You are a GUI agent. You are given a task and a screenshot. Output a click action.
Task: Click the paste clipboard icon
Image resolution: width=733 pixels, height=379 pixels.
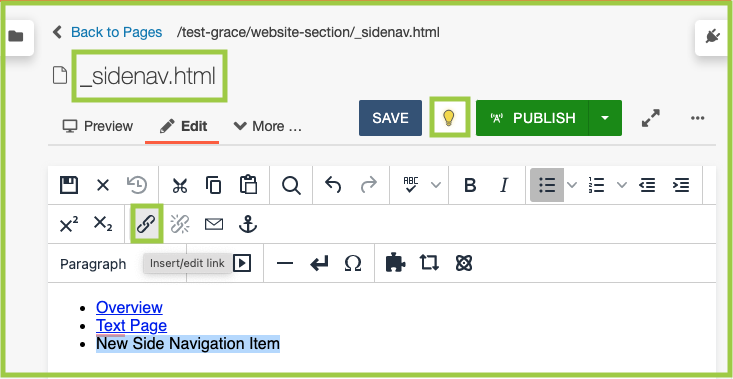click(x=248, y=185)
